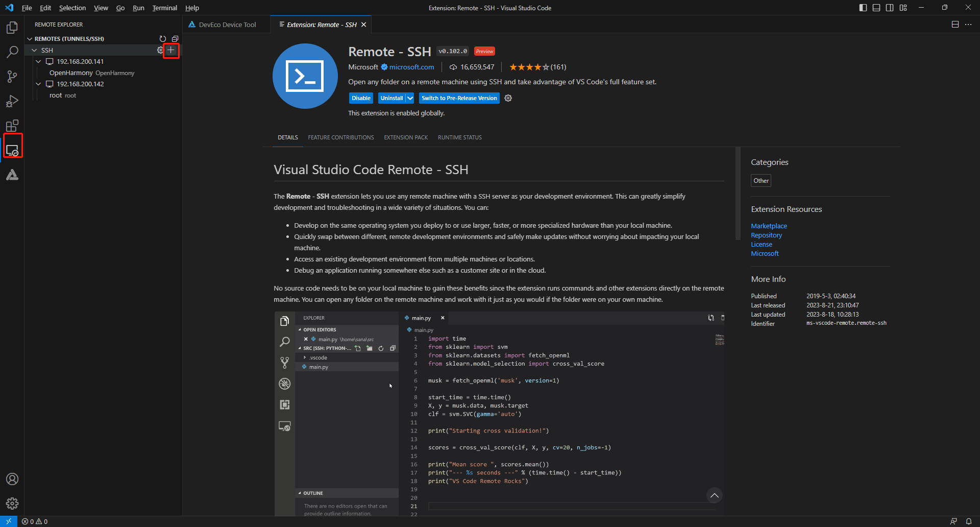The image size is (980, 527).
Task: Disable the Remote - SSH extension
Action: pyautogui.click(x=361, y=98)
